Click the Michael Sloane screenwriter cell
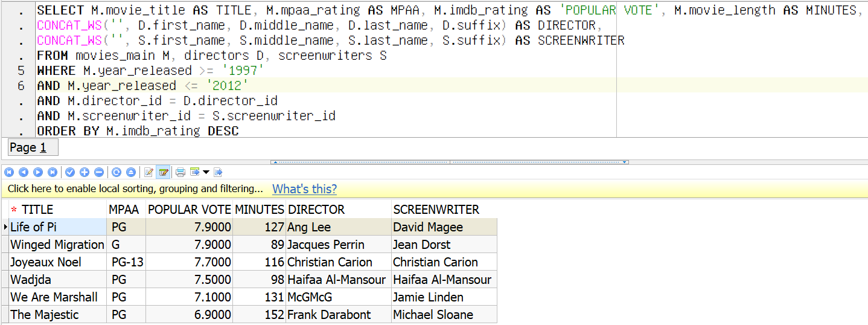The height and width of the screenshot is (325, 868). pos(444,315)
